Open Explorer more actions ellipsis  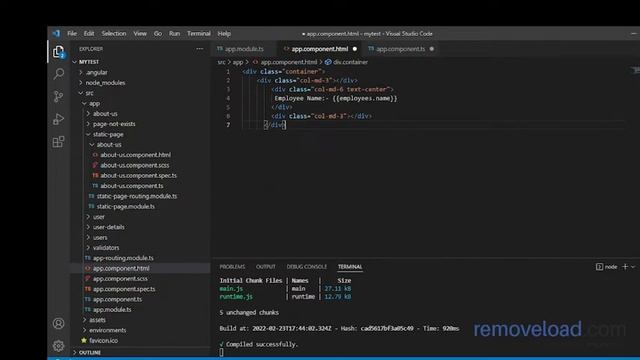click(200, 49)
